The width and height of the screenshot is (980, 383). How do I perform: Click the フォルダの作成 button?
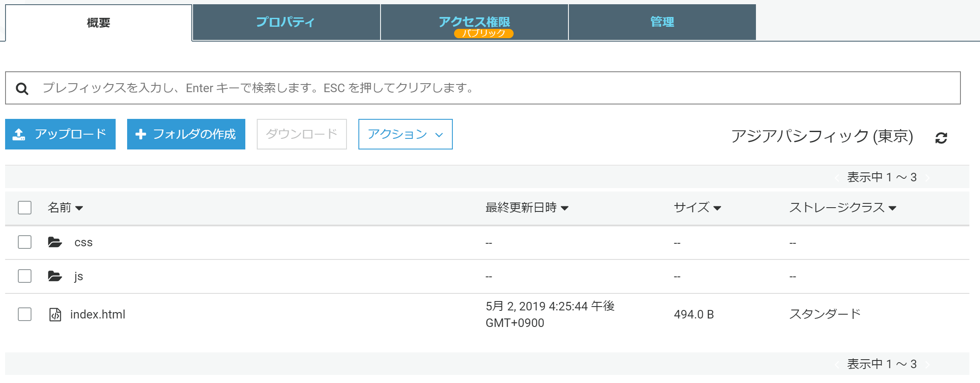186,134
